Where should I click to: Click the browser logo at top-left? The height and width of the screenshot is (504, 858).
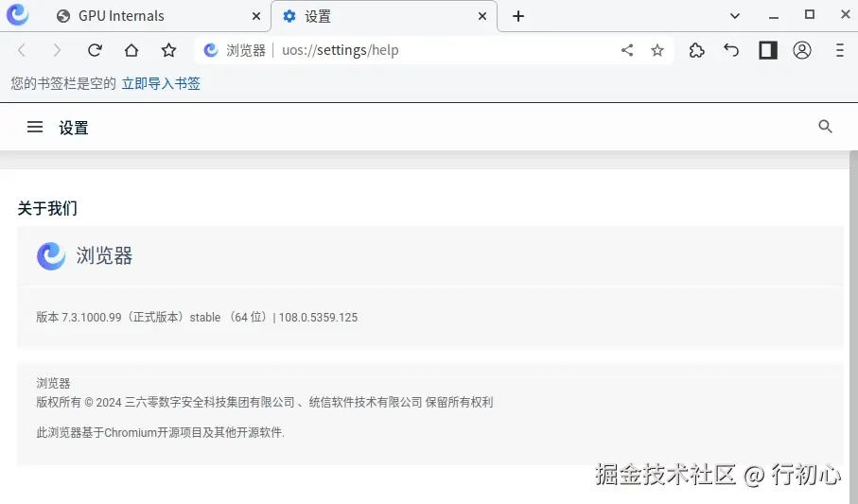18,15
